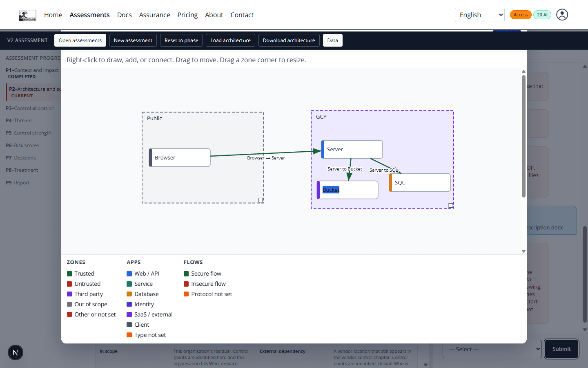The width and height of the screenshot is (588, 368).
Task: Open the Select dropdown beside Submit
Action: pyautogui.click(x=492, y=349)
